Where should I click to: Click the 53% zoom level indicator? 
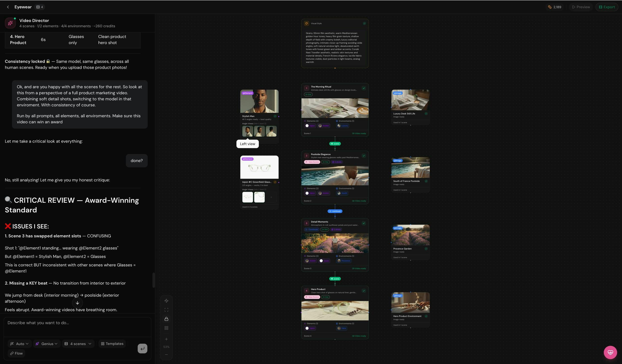(x=166, y=347)
